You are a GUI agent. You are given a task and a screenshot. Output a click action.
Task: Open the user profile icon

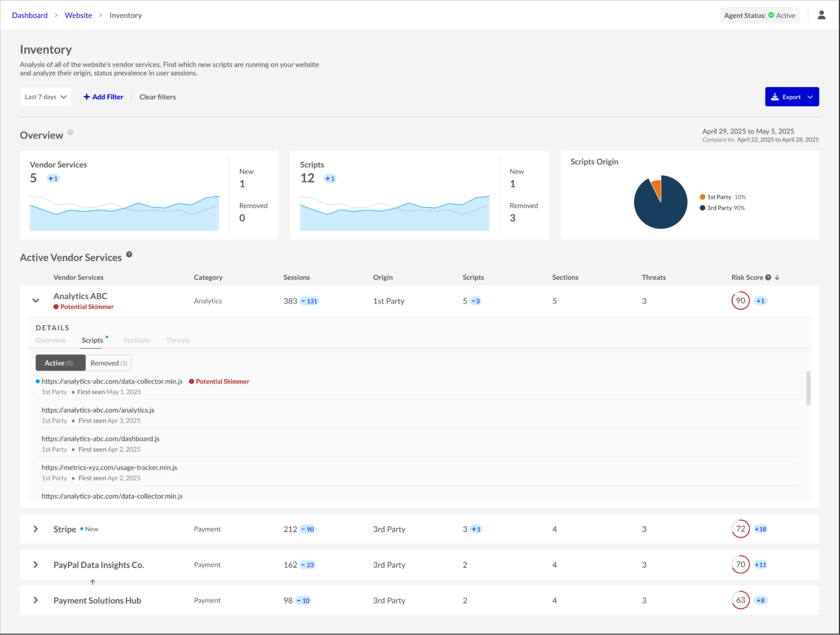(x=821, y=15)
